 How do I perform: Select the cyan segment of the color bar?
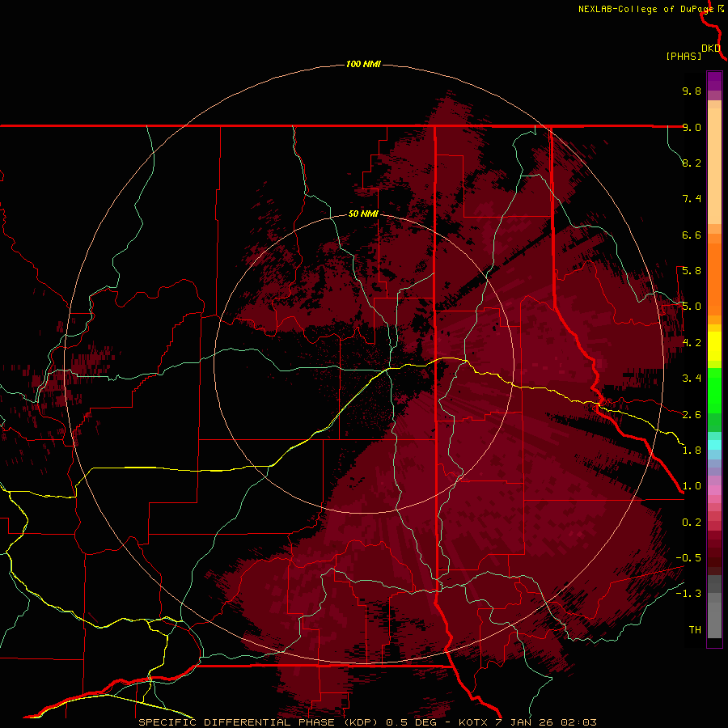click(714, 445)
